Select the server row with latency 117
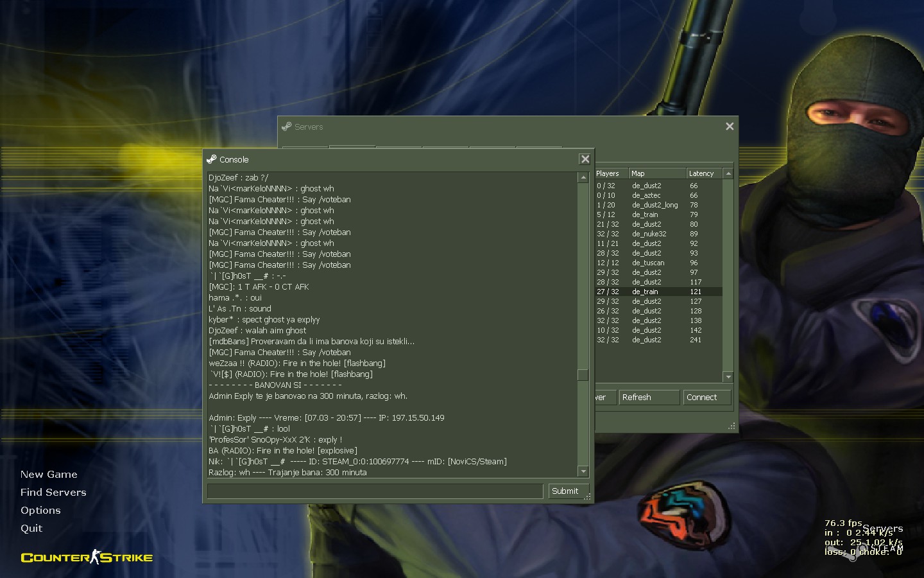The width and height of the screenshot is (924, 578). [658, 282]
